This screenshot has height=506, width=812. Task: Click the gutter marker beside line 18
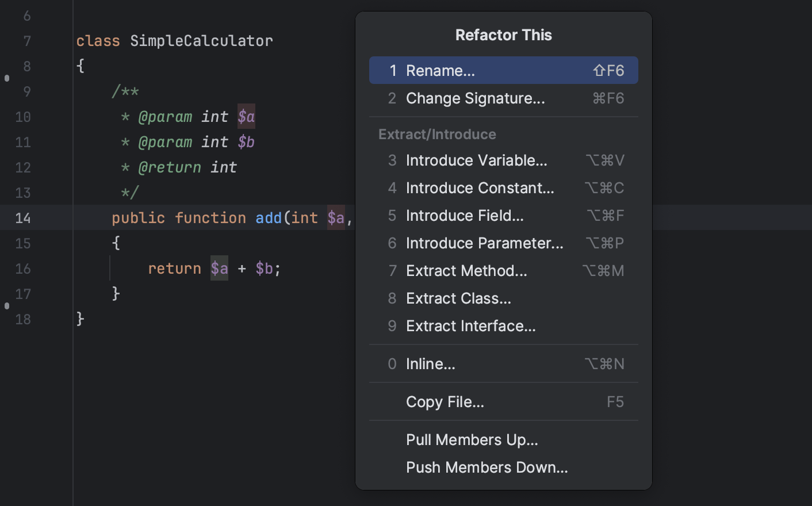6,306
